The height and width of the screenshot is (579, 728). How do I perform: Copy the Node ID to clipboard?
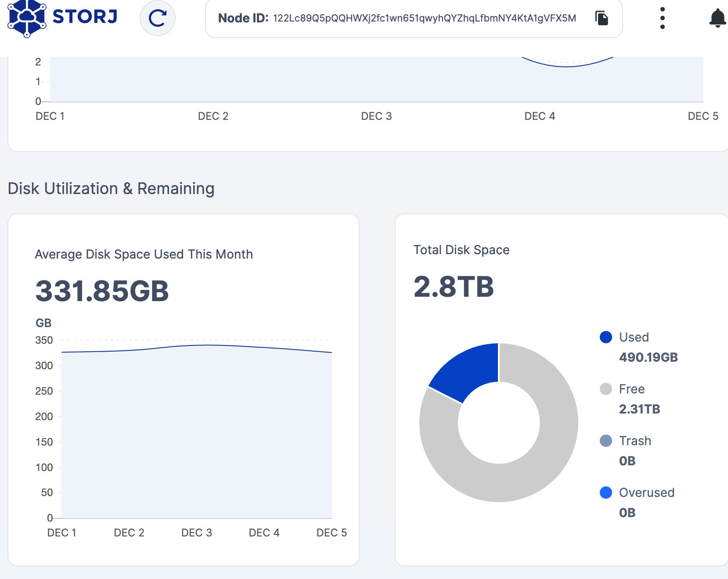click(x=602, y=18)
